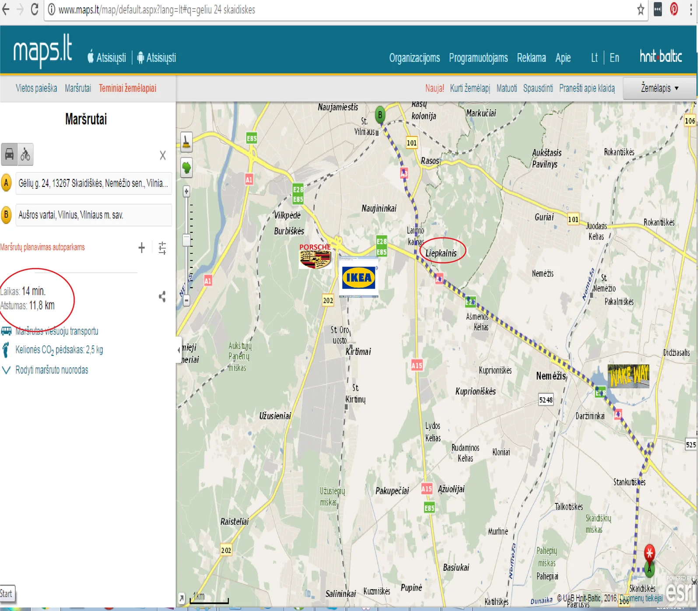
Task: Bookmark page with star icon
Action: (x=640, y=10)
